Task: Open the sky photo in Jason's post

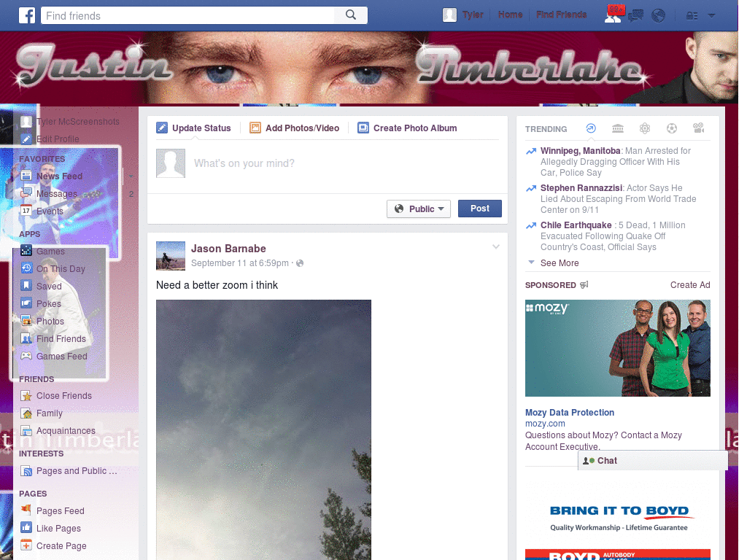Action: point(263,429)
